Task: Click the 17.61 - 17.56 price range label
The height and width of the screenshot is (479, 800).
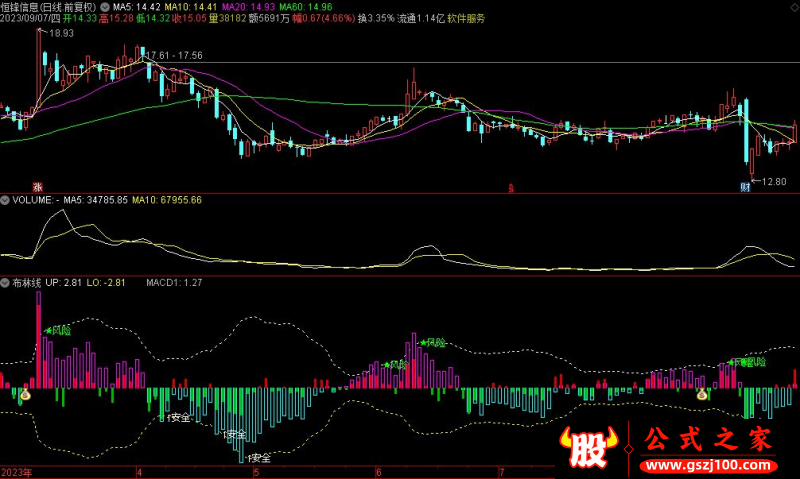Action: pos(174,55)
